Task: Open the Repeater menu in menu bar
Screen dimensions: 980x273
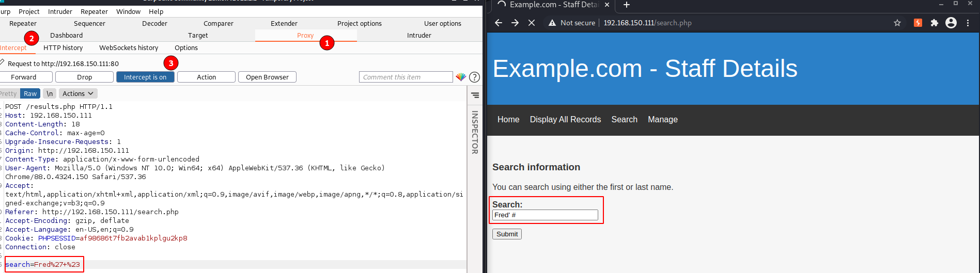Action: tap(94, 11)
